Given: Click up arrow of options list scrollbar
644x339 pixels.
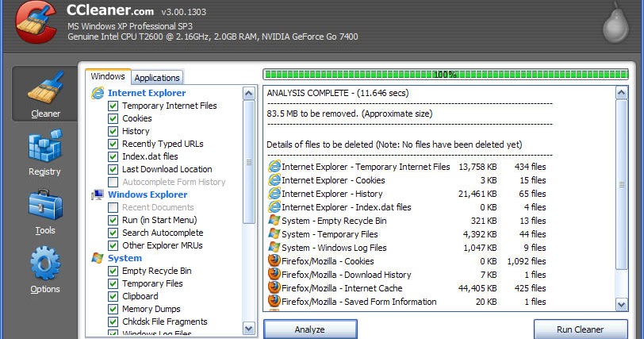Looking at the screenshot, I should pyautogui.click(x=248, y=93).
